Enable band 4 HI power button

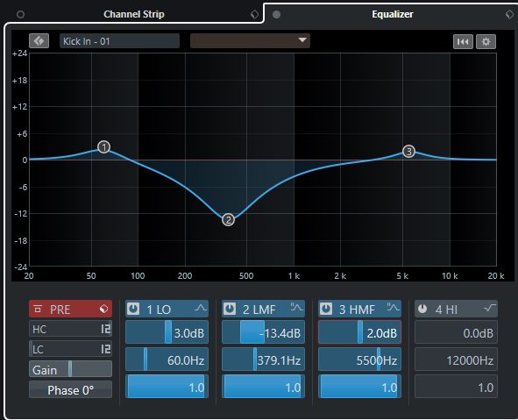click(422, 309)
